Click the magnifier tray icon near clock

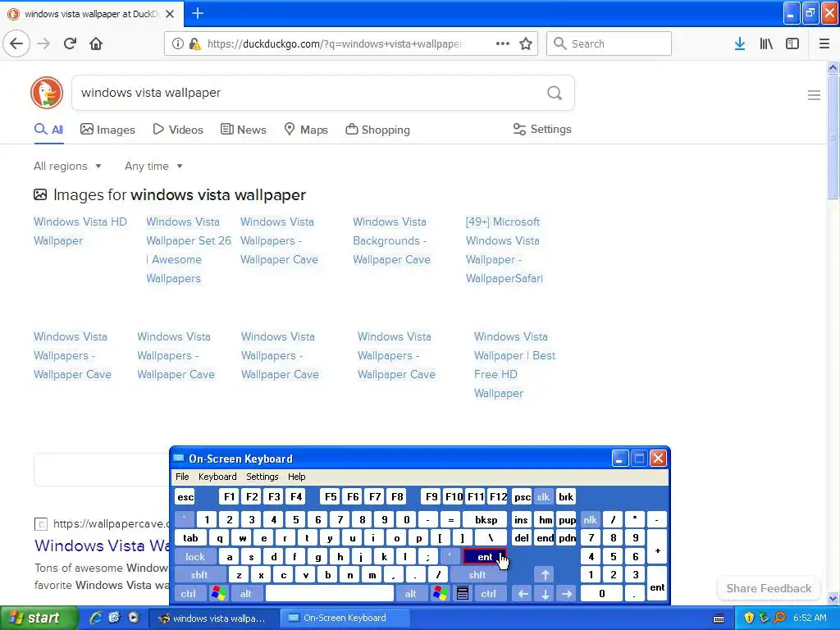[x=779, y=618]
